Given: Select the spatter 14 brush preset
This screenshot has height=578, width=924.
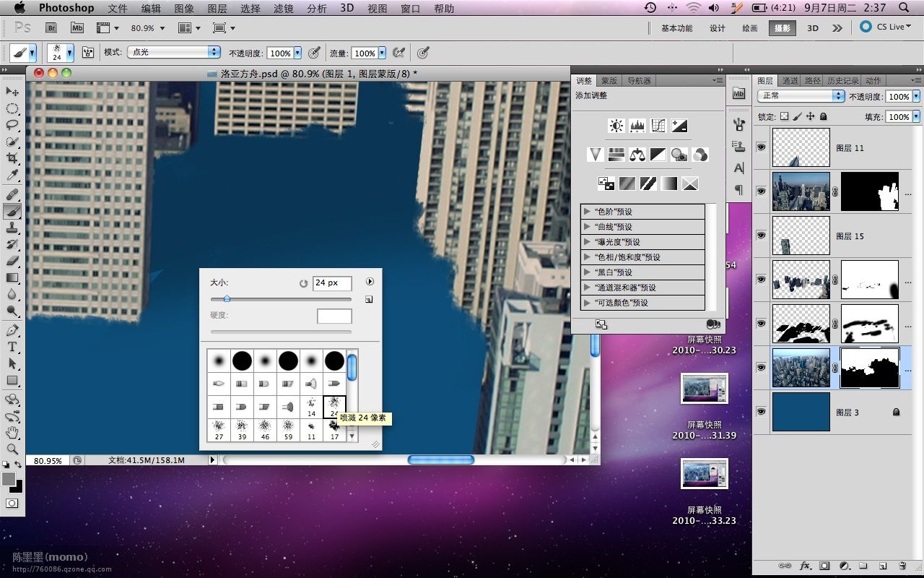Looking at the screenshot, I should [311, 407].
